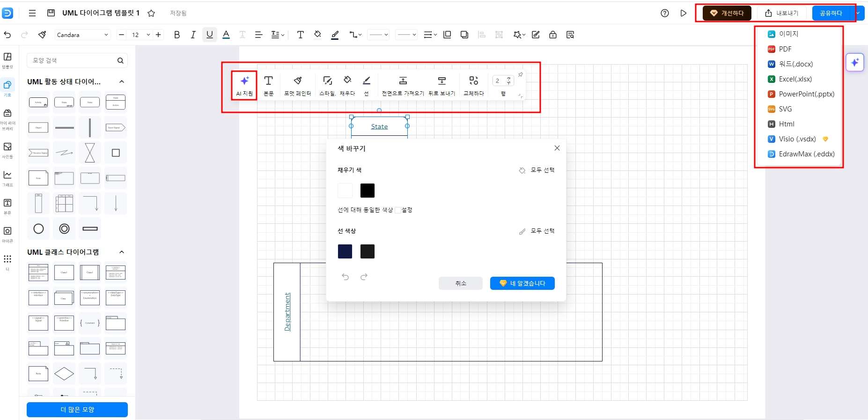Viewport: 868px width, 420px height.
Task: Click 뒤로 보내기 send to back
Action: pos(441,86)
